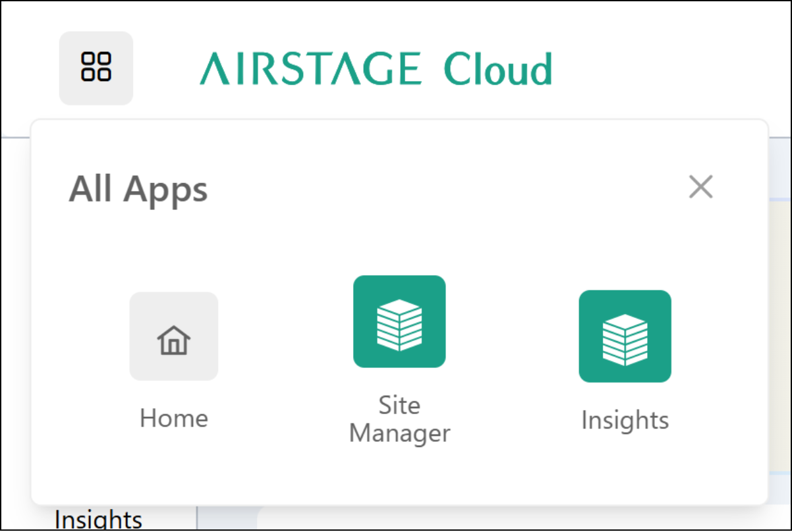Click the stacked-blocks glyph above Insights label
792x532 pixels.
pyautogui.click(x=625, y=339)
